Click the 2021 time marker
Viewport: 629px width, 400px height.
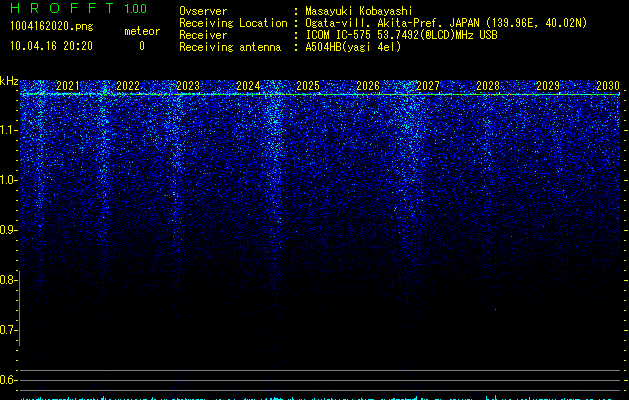(x=68, y=86)
